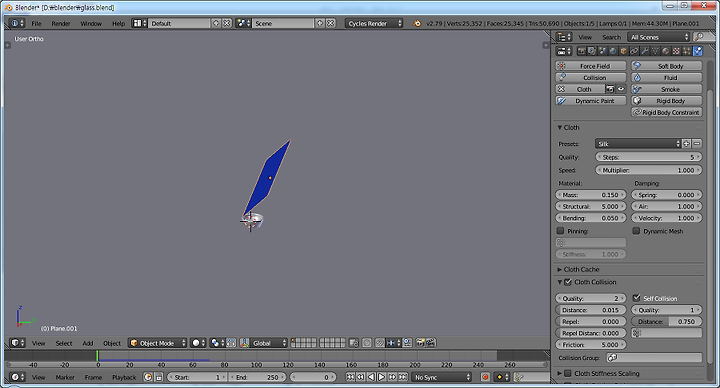Toggle snap during transform magnet icon
The height and width of the screenshot is (388, 720).
coord(380,343)
